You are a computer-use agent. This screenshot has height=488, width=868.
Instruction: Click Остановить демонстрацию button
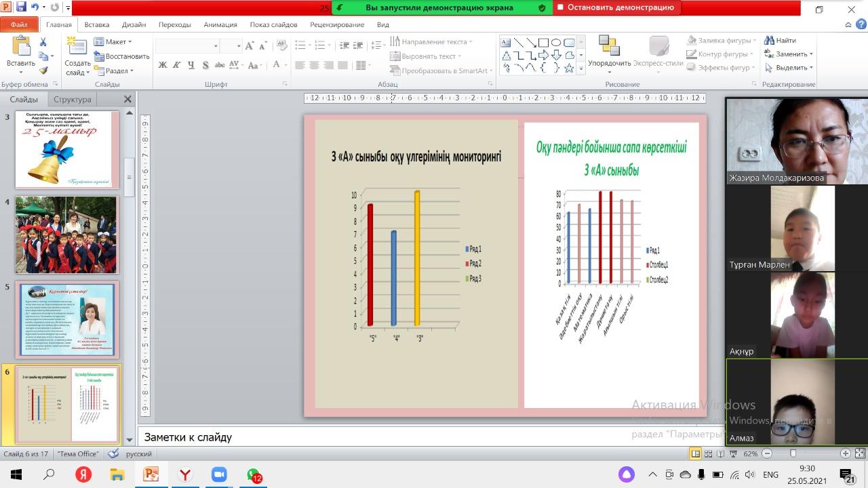(615, 7)
